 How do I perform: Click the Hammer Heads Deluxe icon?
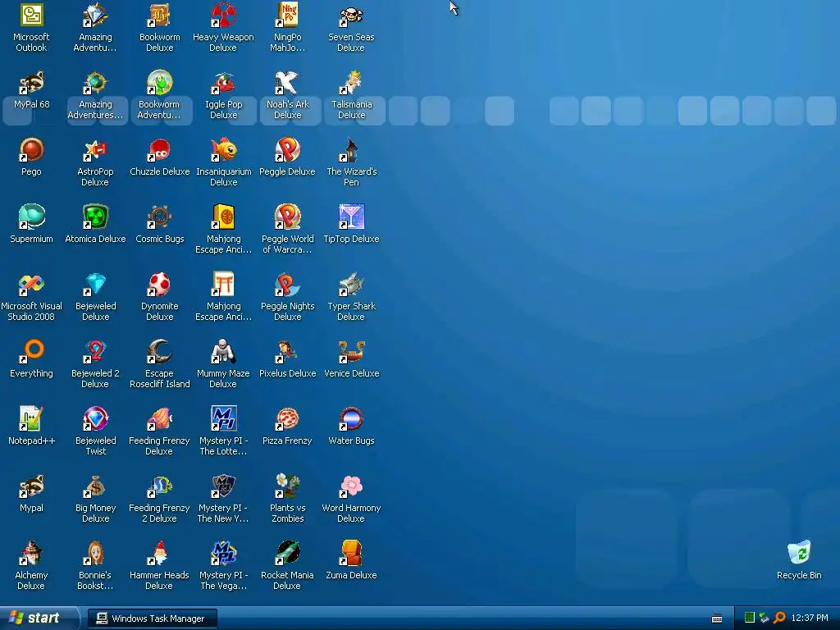(x=160, y=554)
